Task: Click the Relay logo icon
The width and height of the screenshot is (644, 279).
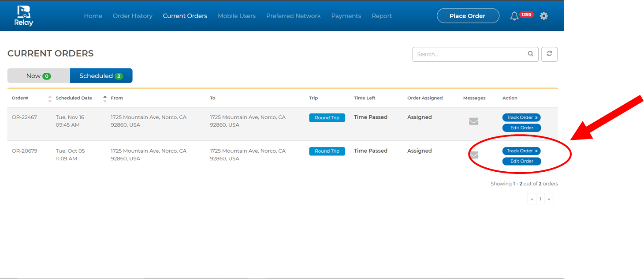Action: pyautogui.click(x=24, y=15)
